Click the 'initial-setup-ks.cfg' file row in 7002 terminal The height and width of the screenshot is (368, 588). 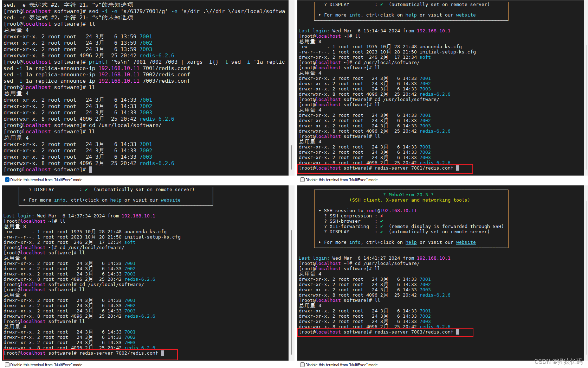tap(92, 237)
